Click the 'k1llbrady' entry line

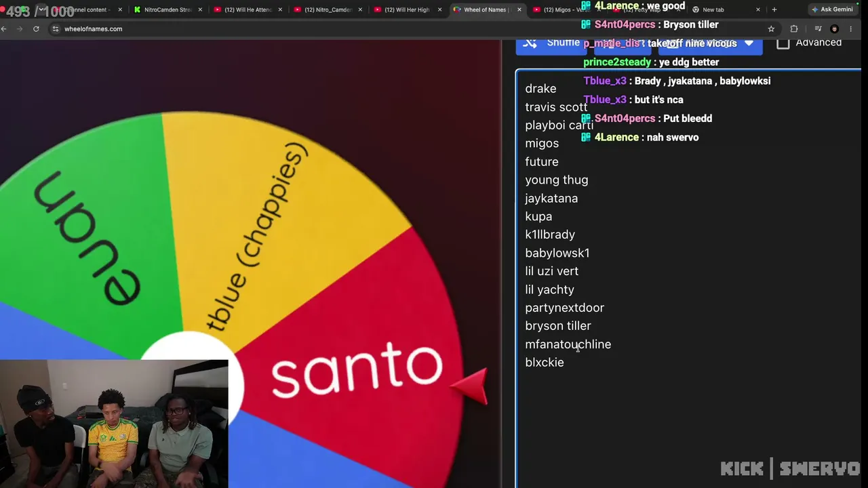(x=550, y=235)
